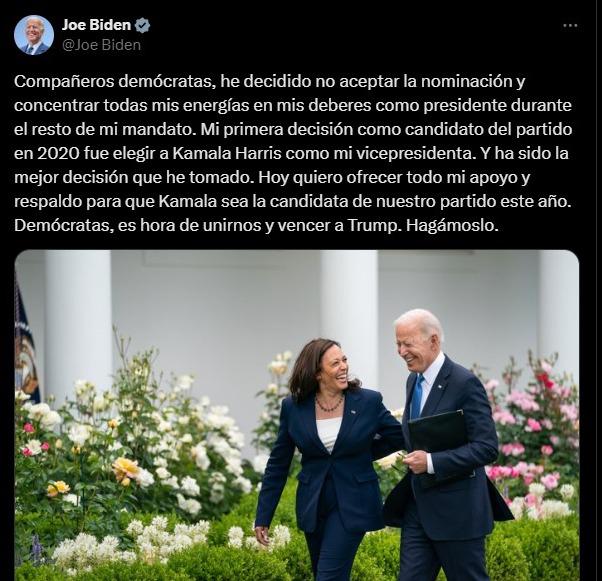The width and height of the screenshot is (602, 581).
Task: Click the white flowers at photo's bottom-left
Action: [x=131, y=546]
